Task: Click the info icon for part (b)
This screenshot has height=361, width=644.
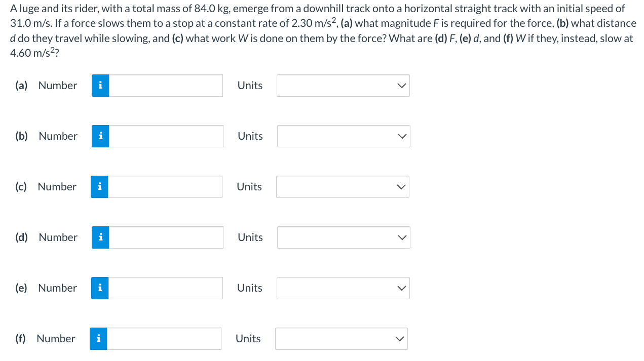Action: pos(100,136)
